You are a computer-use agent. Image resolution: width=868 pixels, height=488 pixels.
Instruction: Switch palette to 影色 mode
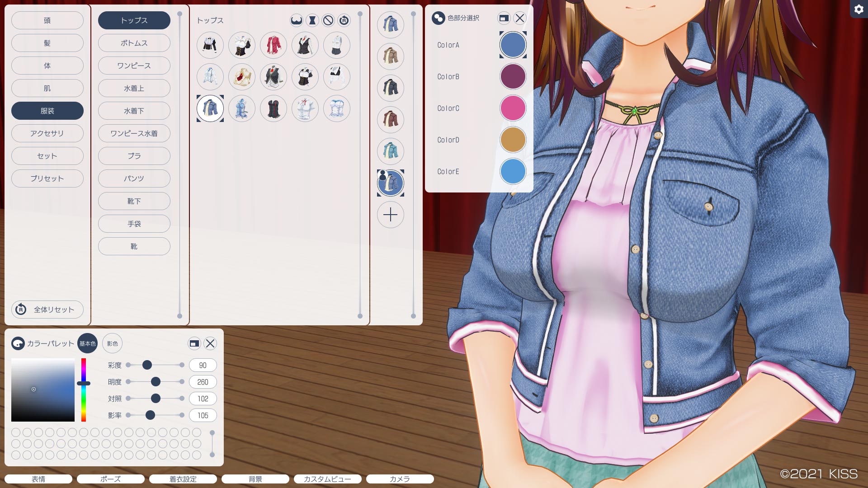[113, 343]
